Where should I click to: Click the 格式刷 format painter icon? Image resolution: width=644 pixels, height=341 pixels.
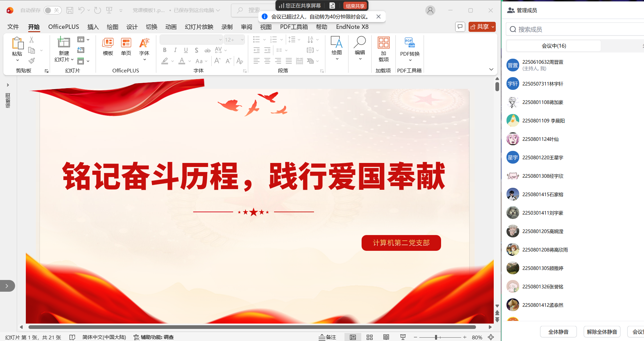32,61
